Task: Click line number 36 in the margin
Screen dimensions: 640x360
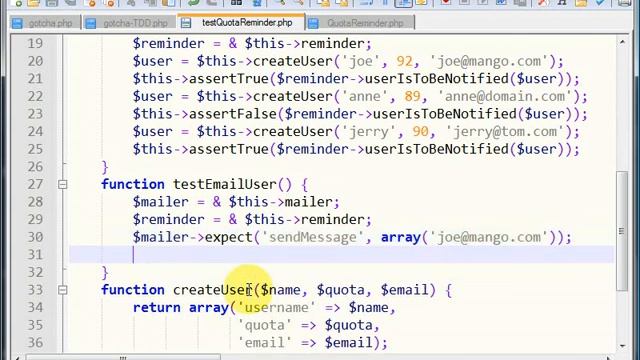Action: coord(35,342)
